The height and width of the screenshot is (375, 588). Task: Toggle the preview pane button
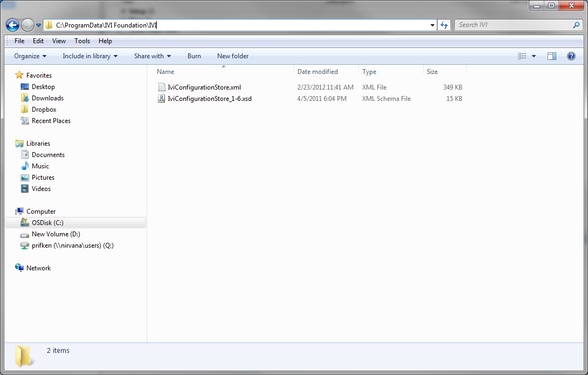click(x=552, y=56)
